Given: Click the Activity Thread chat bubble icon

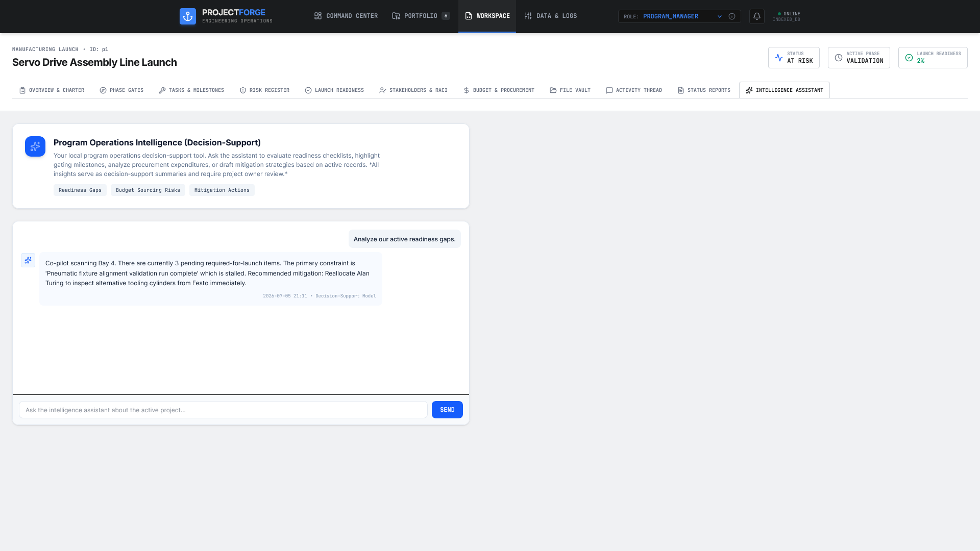Looking at the screenshot, I should coord(609,90).
